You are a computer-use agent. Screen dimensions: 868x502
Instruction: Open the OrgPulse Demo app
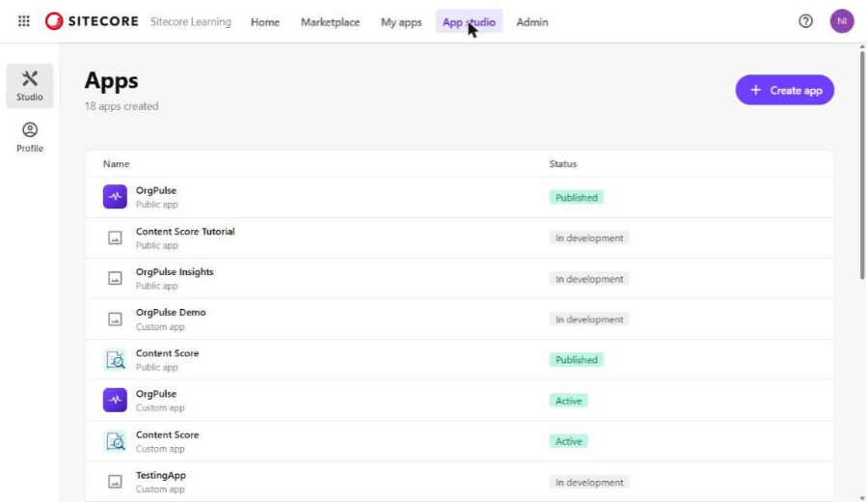[459, 320]
